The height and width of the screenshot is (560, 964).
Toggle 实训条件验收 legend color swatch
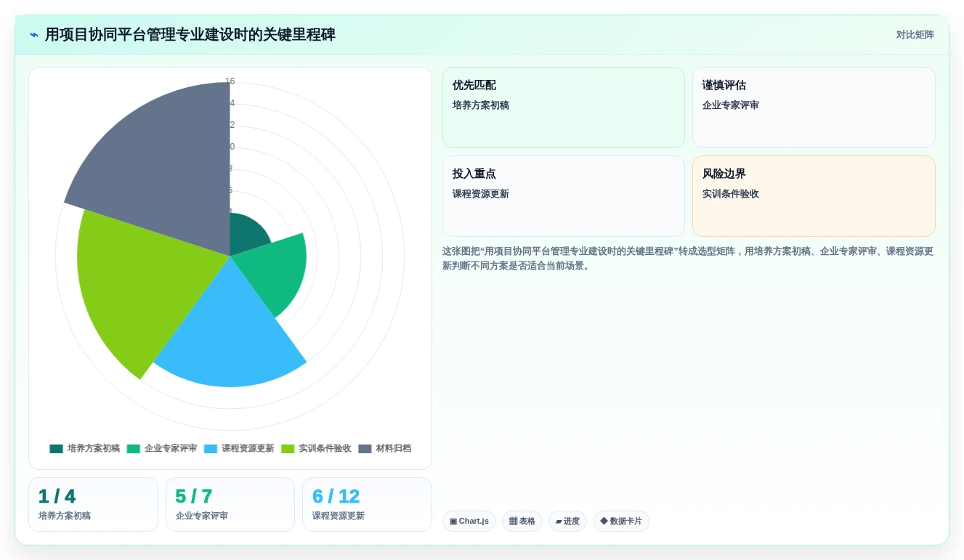(288, 449)
